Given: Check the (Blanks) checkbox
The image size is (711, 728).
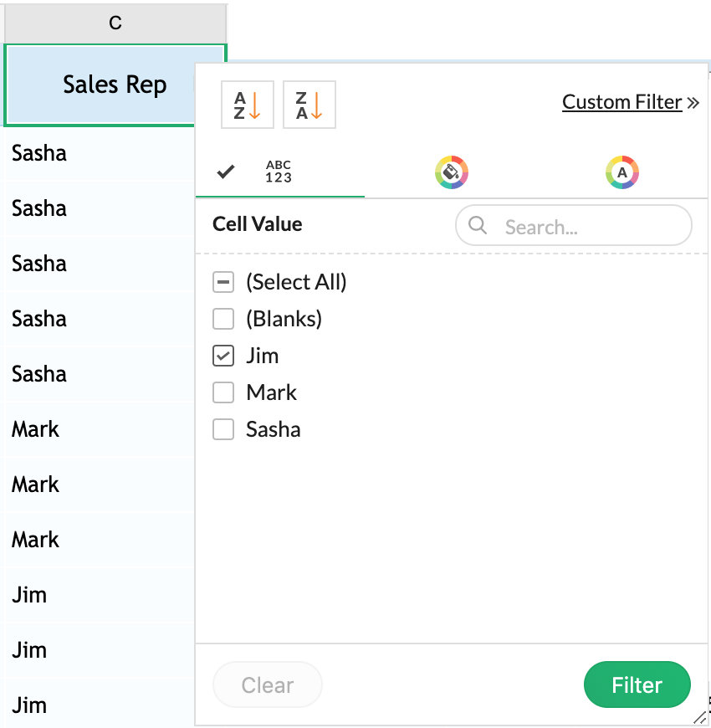Looking at the screenshot, I should [x=223, y=320].
